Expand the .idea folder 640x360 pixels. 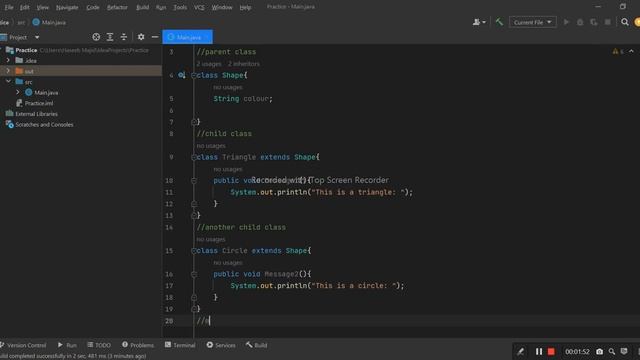click(x=8, y=60)
